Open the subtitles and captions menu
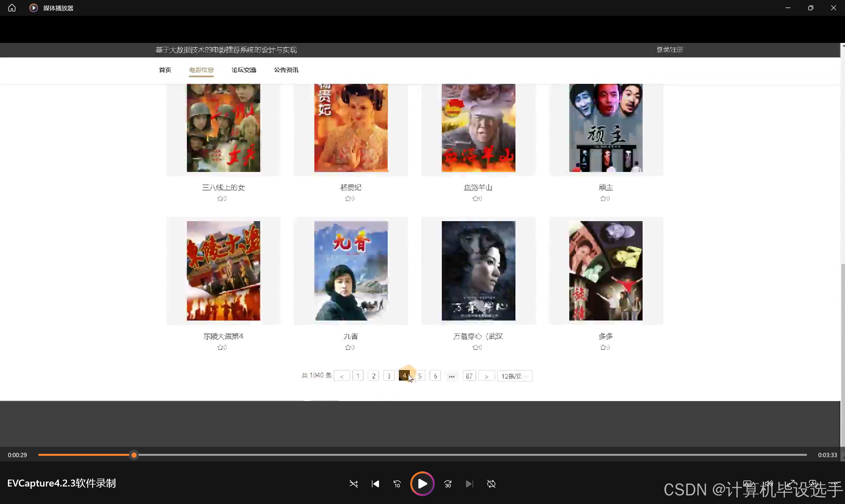845x504 pixels. (x=747, y=483)
